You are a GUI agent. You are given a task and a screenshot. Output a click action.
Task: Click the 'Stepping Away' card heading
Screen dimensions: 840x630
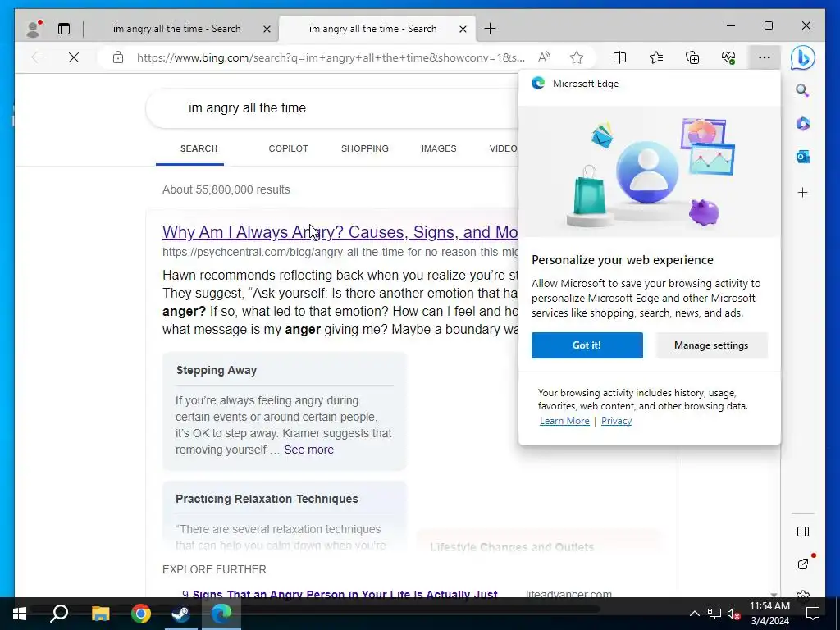coord(217,370)
